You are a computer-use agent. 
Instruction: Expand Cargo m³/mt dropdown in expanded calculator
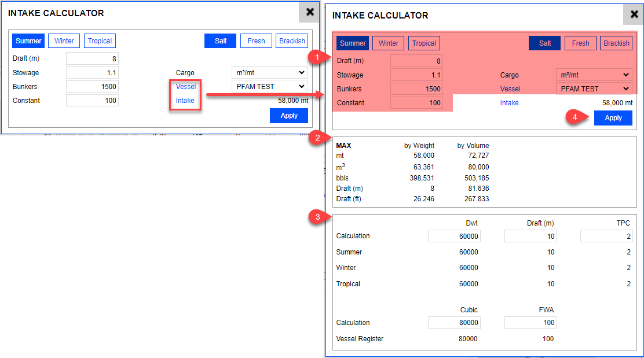pos(594,75)
